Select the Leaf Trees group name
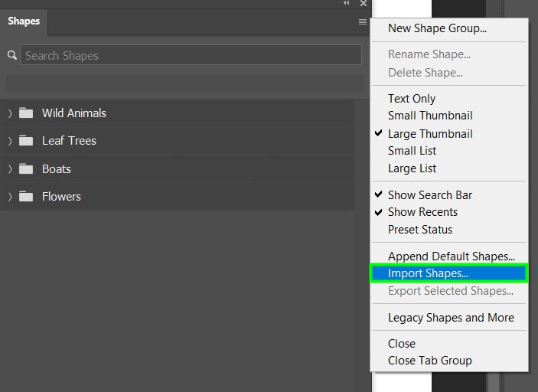The width and height of the screenshot is (538, 392). (x=69, y=140)
